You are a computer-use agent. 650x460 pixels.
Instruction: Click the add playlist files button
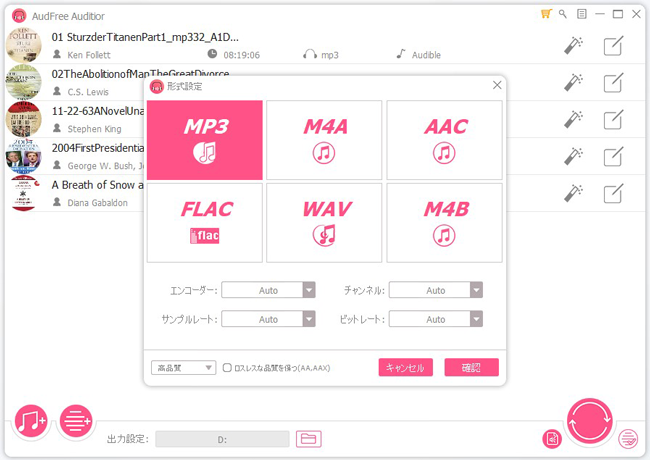click(x=76, y=421)
